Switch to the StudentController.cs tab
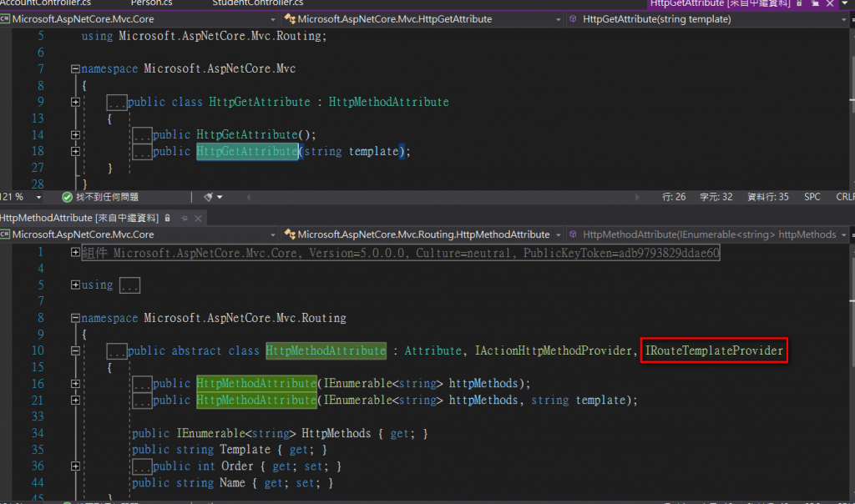The image size is (855, 504). coord(258,3)
